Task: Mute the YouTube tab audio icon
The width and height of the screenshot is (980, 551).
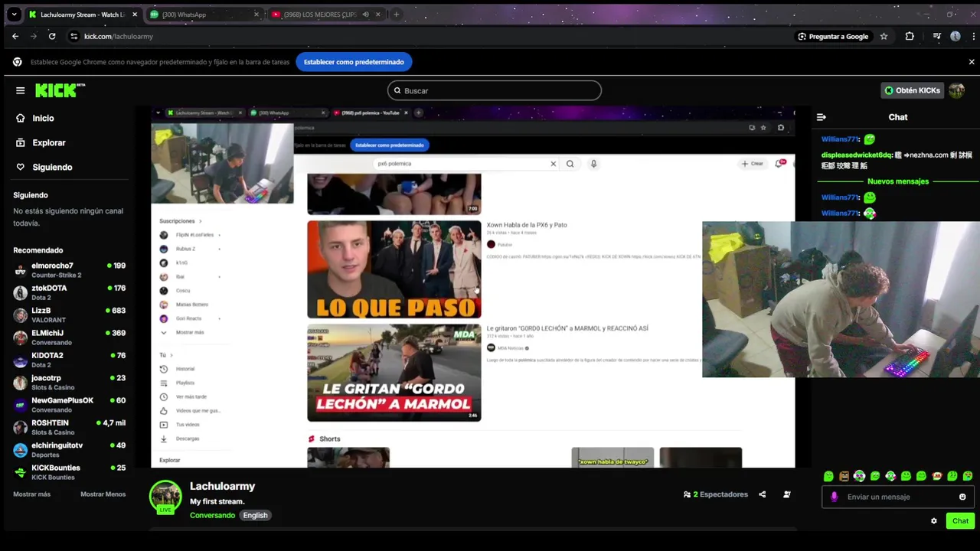Action: click(x=365, y=15)
